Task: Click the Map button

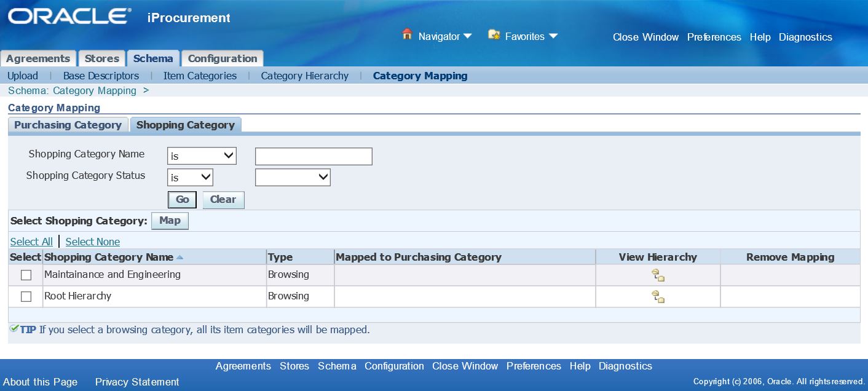Action: (x=170, y=221)
